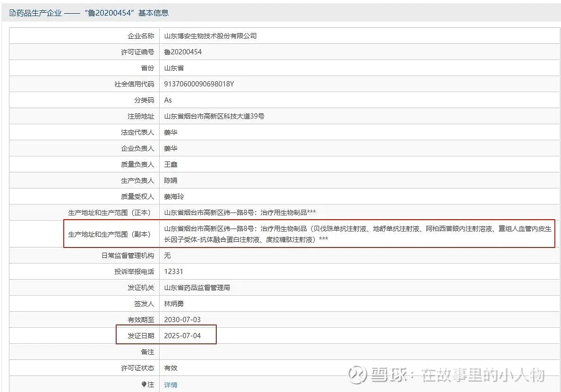Viewport: 561px width, 392px height.
Task: Select the expiry date 2030-07-03
Action: pyautogui.click(x=182, y=320)
